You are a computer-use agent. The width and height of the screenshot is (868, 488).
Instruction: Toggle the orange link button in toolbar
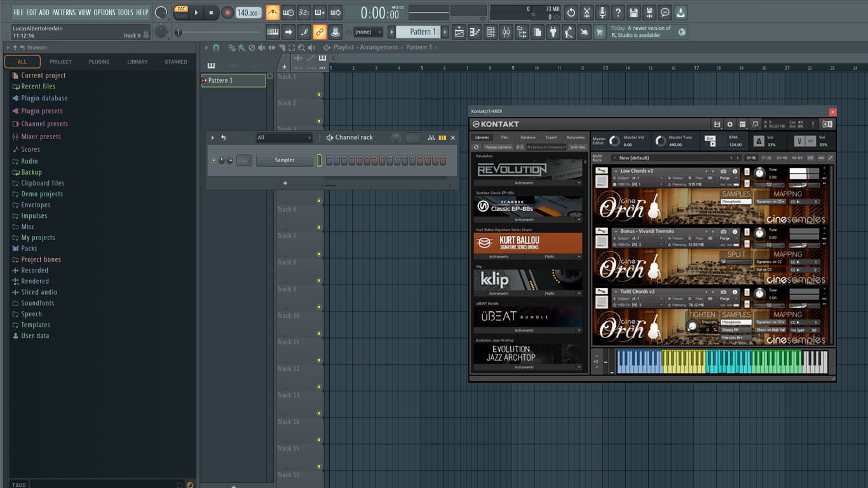[x=320, y=32]
